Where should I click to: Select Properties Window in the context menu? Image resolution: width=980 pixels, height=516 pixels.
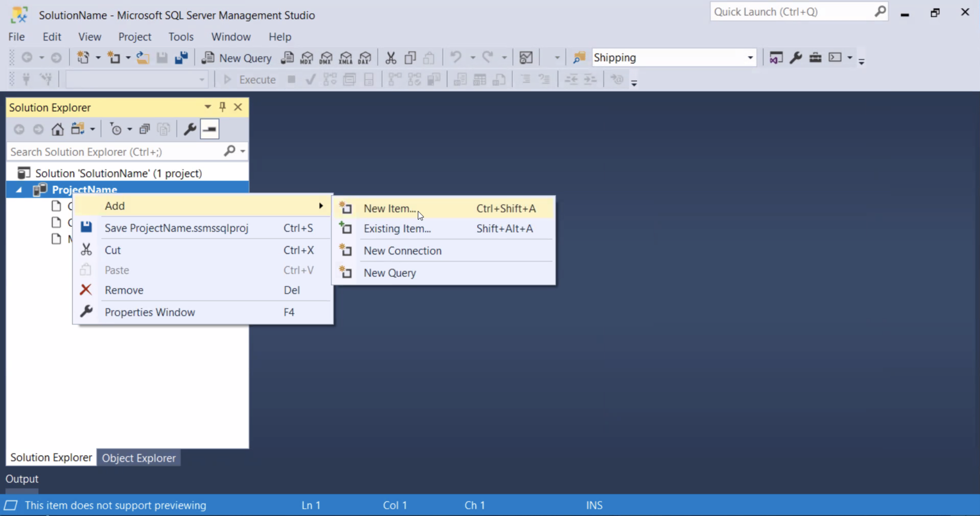(203, 312)
